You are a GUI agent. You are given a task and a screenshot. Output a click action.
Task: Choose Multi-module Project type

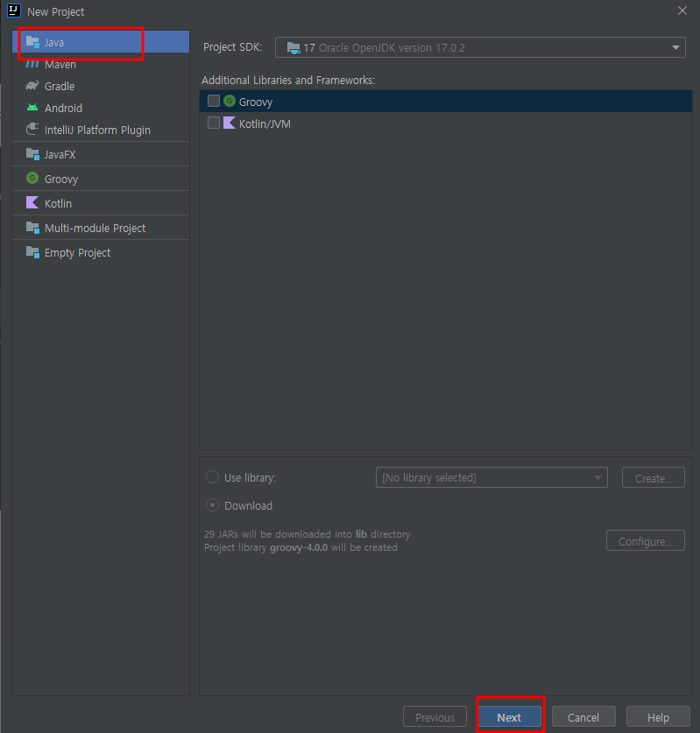[101, 228]
